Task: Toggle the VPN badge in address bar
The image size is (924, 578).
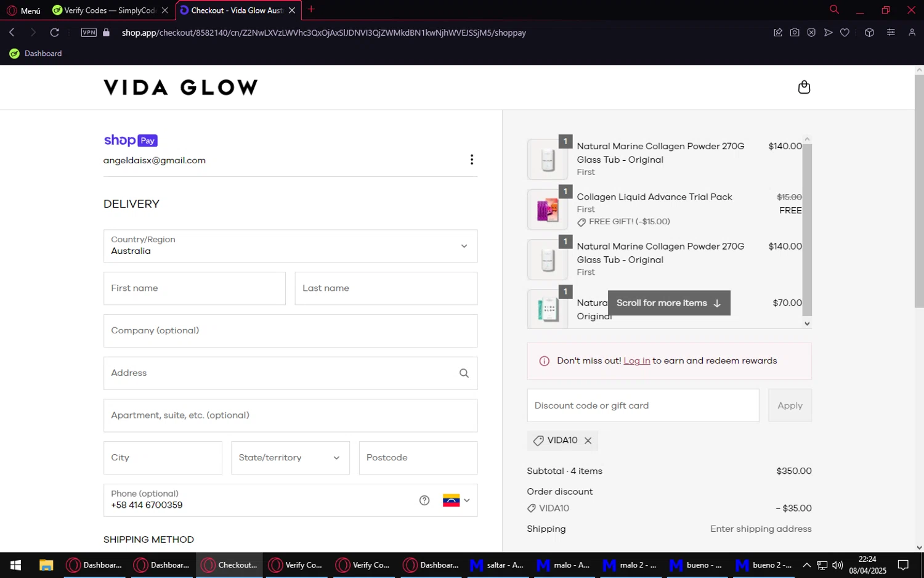Action: [x=89, y=33]
